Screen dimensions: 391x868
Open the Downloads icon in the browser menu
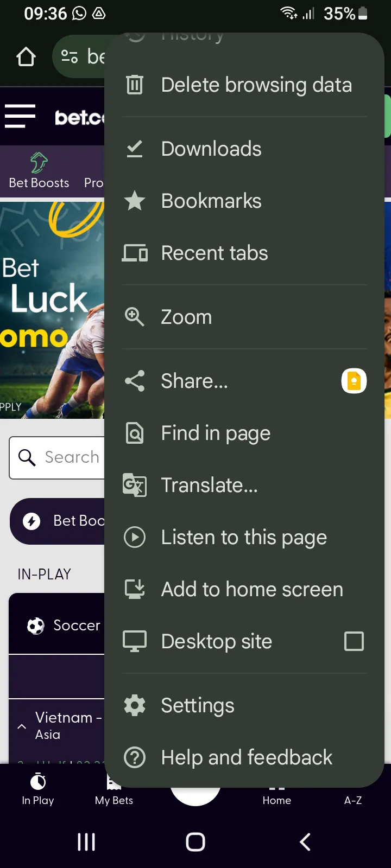point(135,149)
